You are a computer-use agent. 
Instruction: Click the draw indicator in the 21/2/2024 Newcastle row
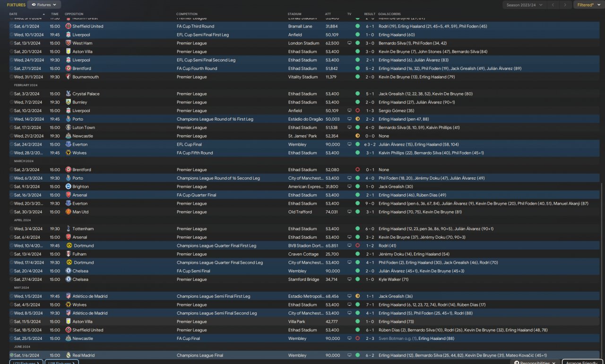[357, 136]
